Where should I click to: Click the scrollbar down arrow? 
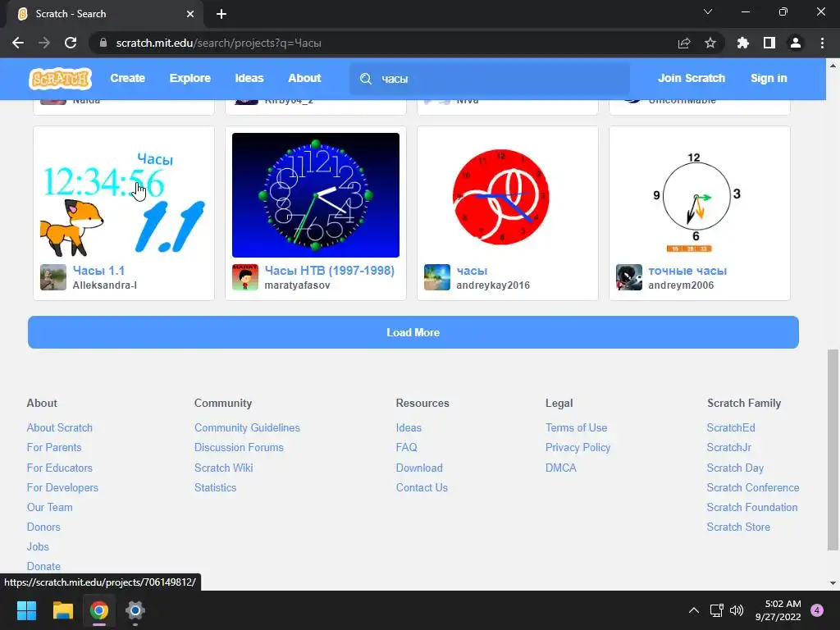833,583
